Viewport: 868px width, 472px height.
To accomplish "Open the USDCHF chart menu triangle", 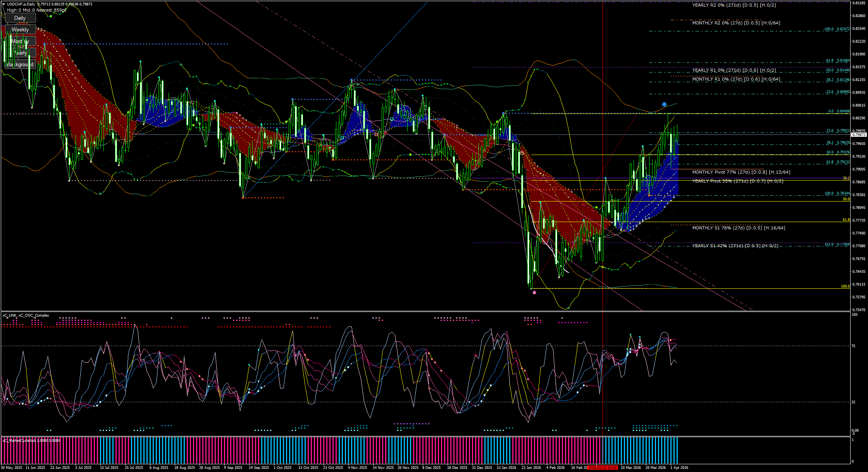I will (x=3, y=4).
